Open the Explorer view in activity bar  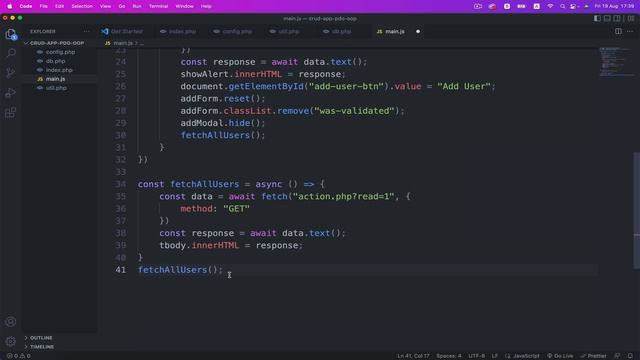click(x=11, y=34)
